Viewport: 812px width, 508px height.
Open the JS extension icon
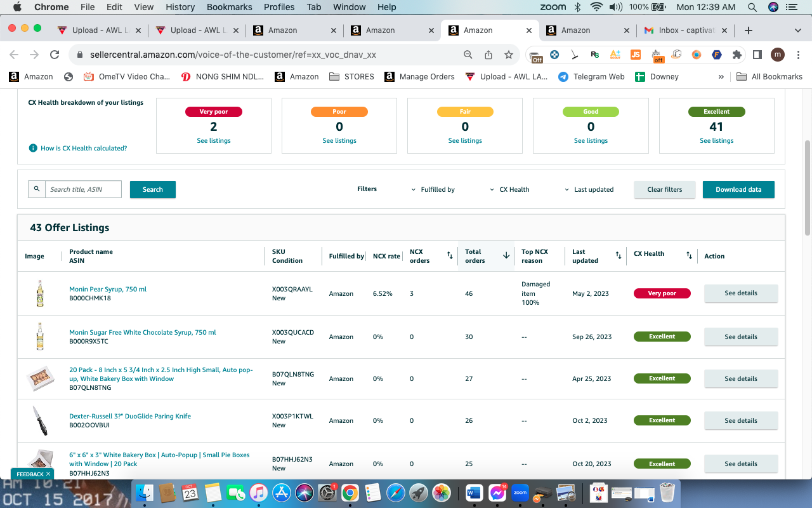[635, 55]
